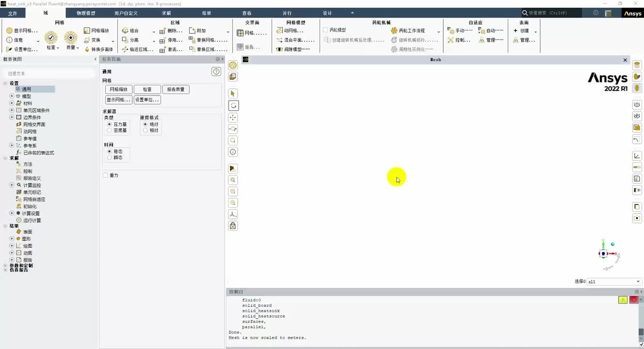Open the 选择 'all' dropdown

click(x=614, y=282)
